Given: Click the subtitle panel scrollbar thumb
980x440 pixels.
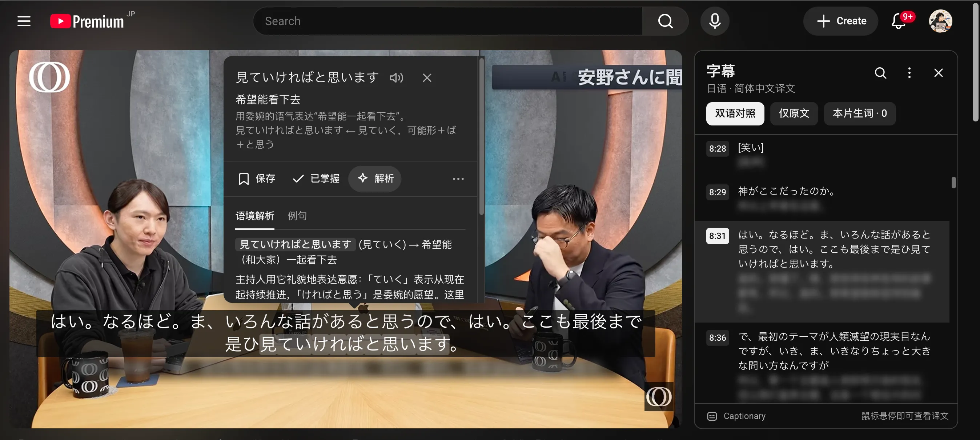Looking at the screenshot, I should click(x=953, y=182).
